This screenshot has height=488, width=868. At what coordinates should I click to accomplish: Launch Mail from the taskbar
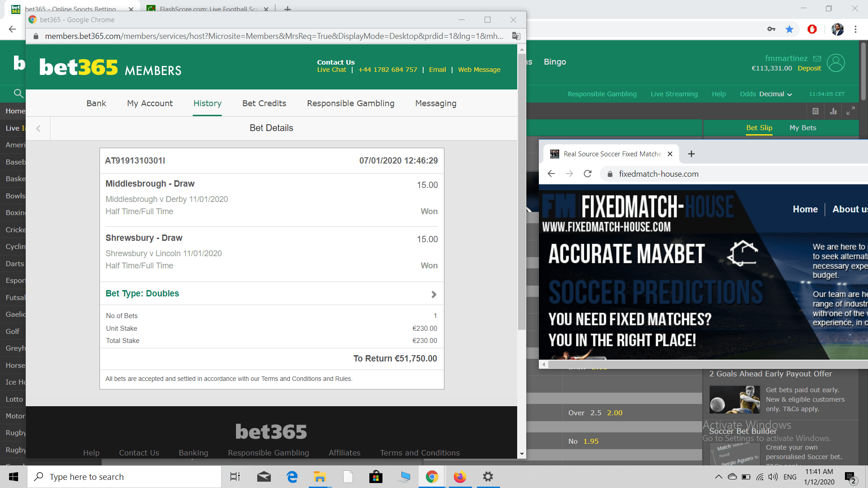264,477
